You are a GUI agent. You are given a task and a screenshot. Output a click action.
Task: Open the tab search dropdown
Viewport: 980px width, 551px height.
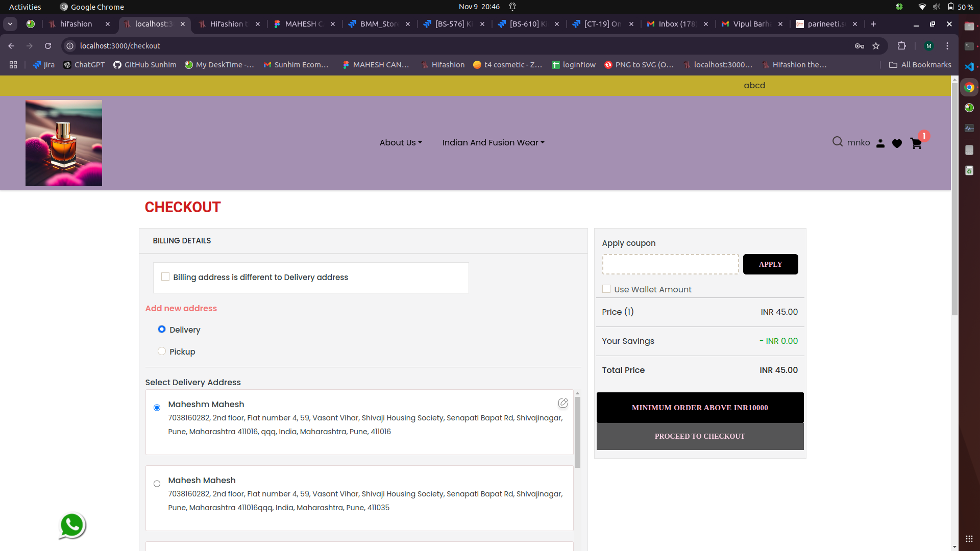pyautogui.click(x=10, y=24)
